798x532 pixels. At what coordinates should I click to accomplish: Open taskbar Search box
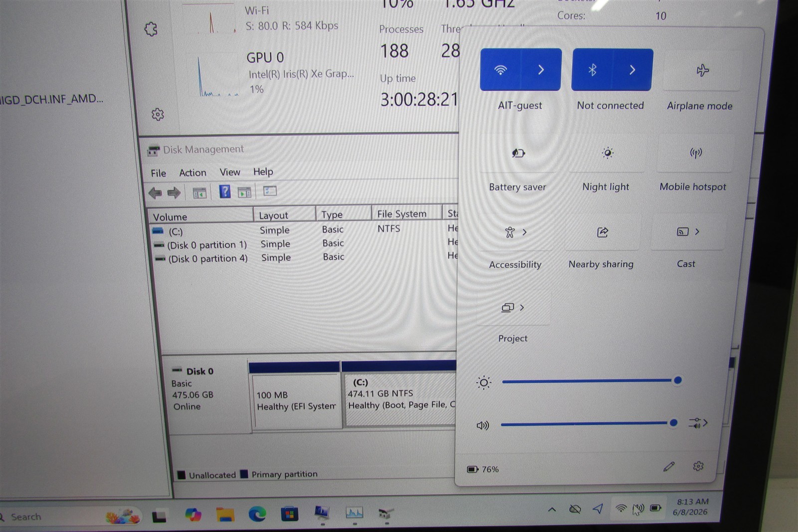point(70,517)
